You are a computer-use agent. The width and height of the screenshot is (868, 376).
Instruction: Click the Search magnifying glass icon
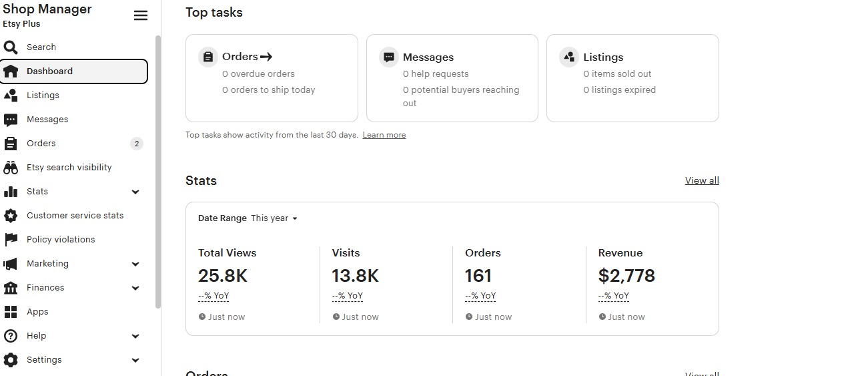[11, 47]
